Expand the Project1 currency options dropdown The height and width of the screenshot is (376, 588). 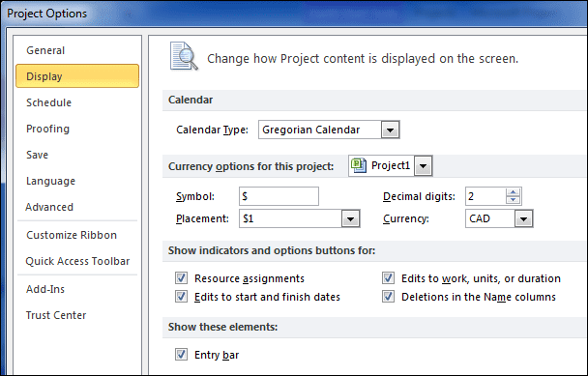point(423,165)
